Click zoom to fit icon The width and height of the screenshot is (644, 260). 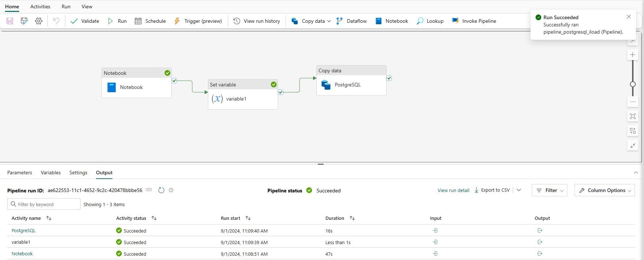[632, 116]
